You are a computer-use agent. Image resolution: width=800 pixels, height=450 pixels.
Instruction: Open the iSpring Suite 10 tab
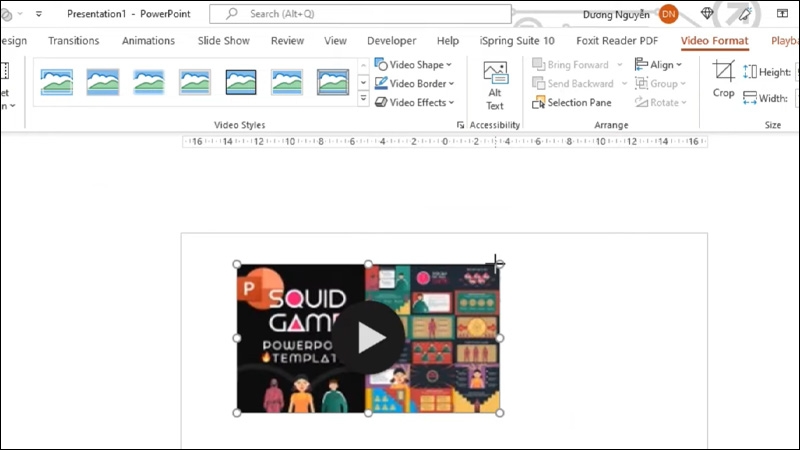[x=517, y=41]
